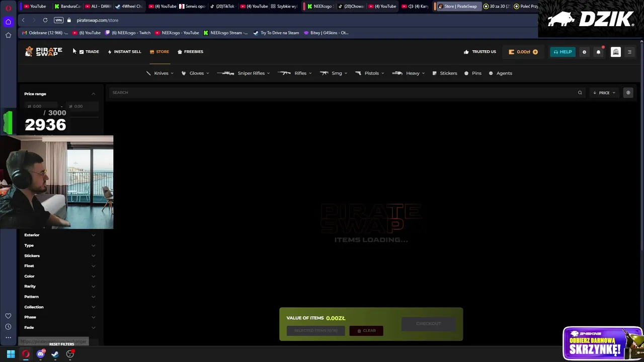Expand the Rarity filter
This screenshot has height=362, width=644.
pyautogui.click(x=60, y=287)
